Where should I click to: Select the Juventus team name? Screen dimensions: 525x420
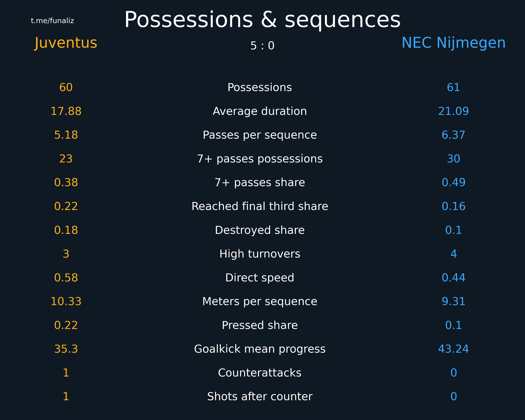tap(66, 43)
